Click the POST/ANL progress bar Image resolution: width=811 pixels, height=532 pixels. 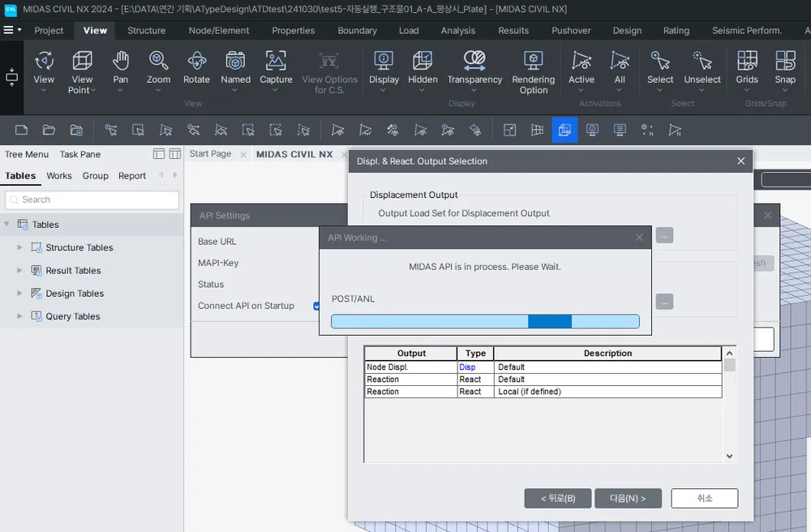485,321
